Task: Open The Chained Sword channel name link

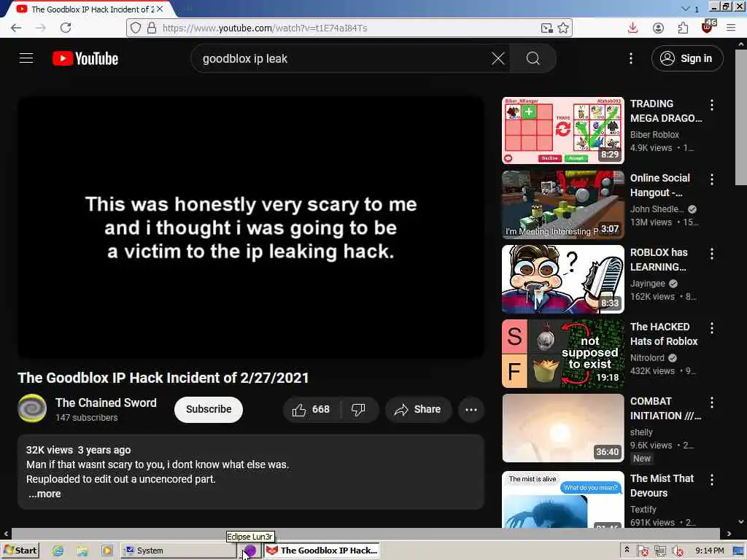Action: [x=106, y=402]
